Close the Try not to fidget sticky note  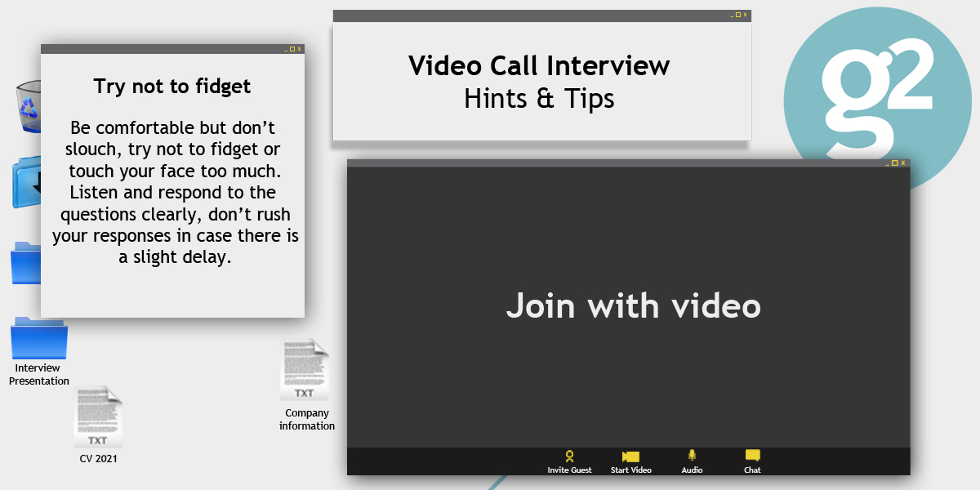click(300, 49)
